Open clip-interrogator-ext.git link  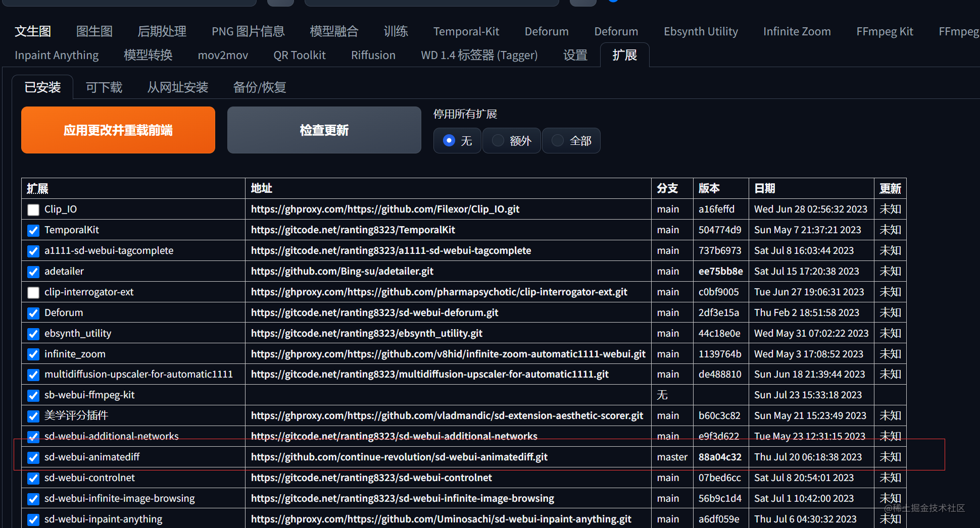pyautogui.click(x=439, y=292)
